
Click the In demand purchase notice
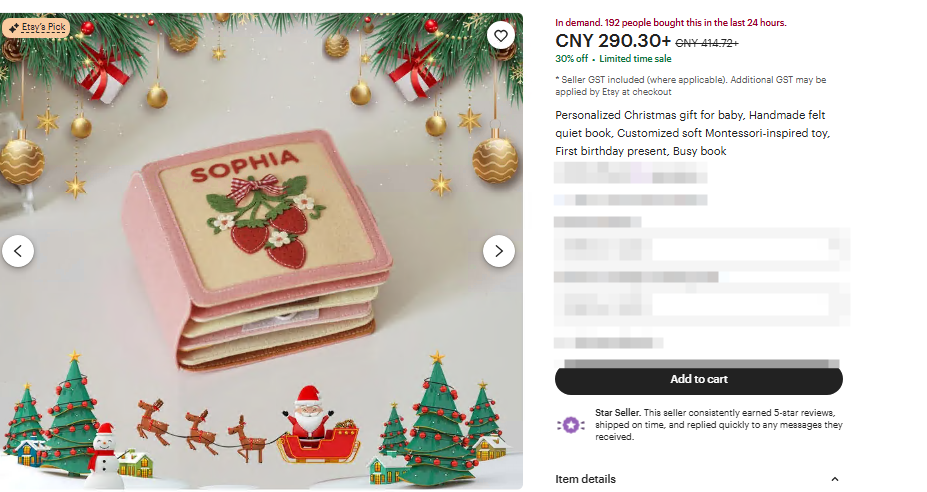(671, 22)
